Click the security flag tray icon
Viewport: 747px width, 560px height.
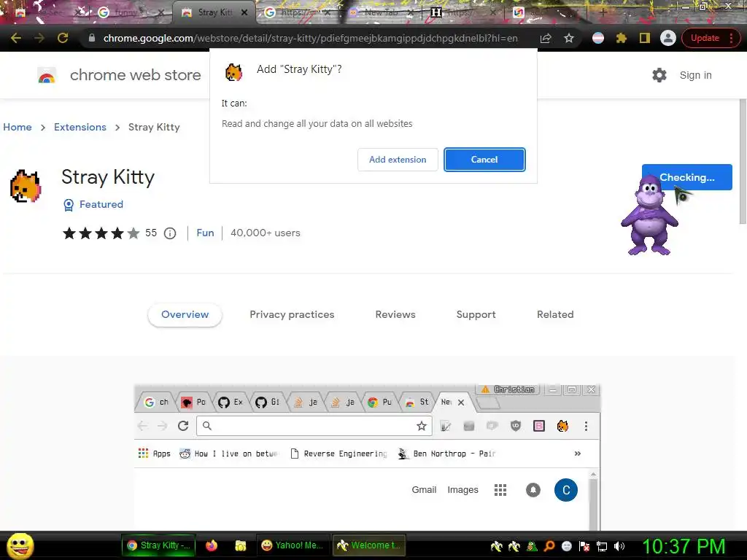[584, 546]
